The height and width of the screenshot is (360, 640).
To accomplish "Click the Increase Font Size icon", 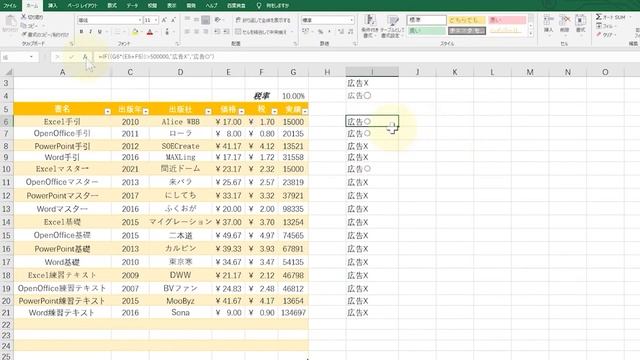I will (164, 20).
